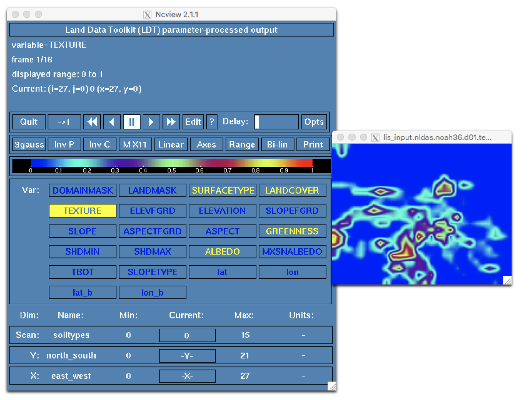Image resolution: width=532 pixels, height=400 pixels.
Task: Select the ELEVATION variable
Action: click(222, 211)
